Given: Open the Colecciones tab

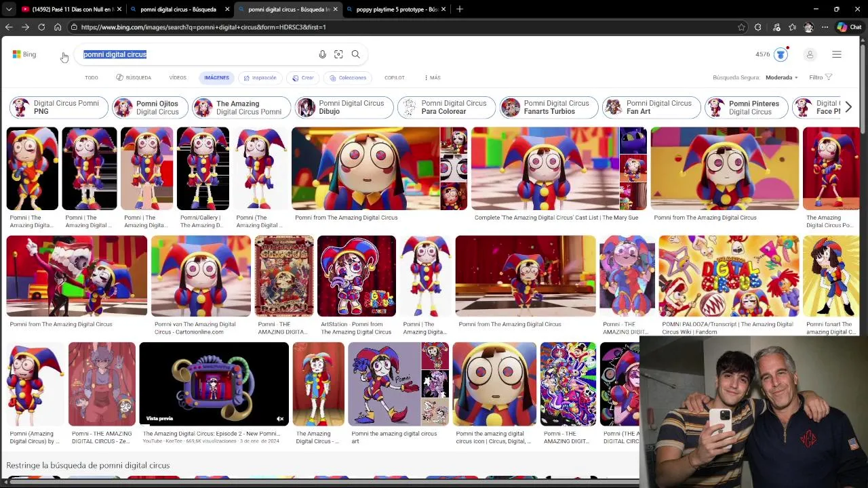Looking at the screenshot, I should 348,78.
